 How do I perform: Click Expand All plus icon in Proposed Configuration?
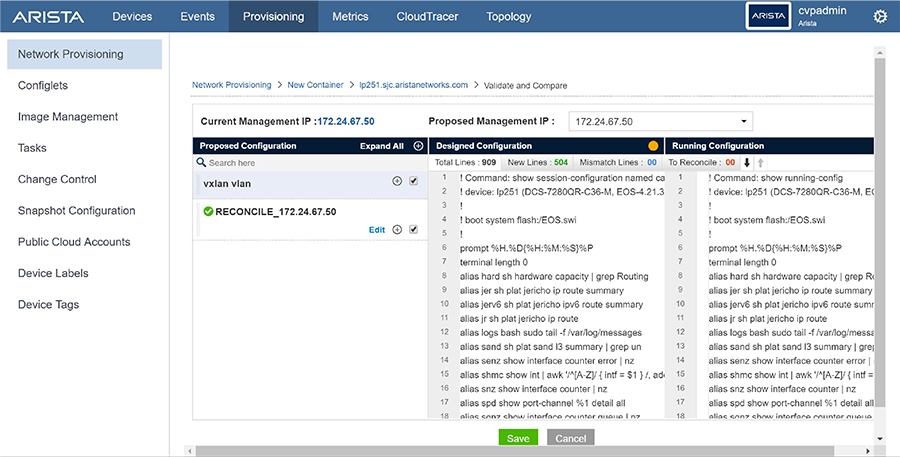[x=418, y=146]
